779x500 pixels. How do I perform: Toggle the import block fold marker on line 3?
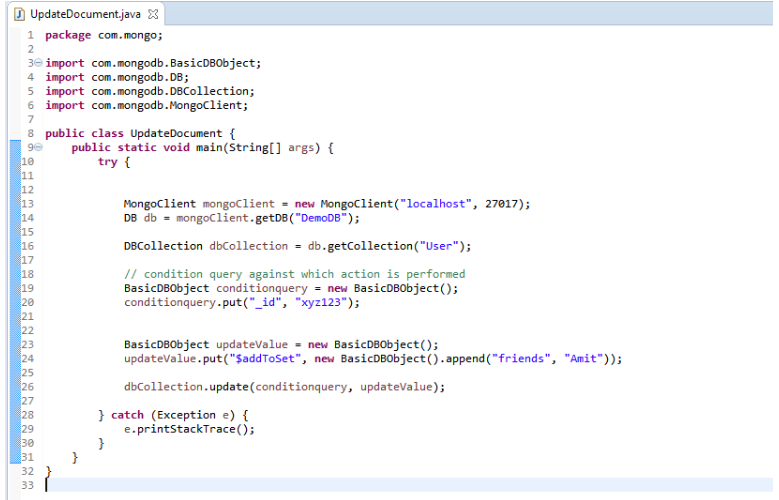click(x=38, y=62)
